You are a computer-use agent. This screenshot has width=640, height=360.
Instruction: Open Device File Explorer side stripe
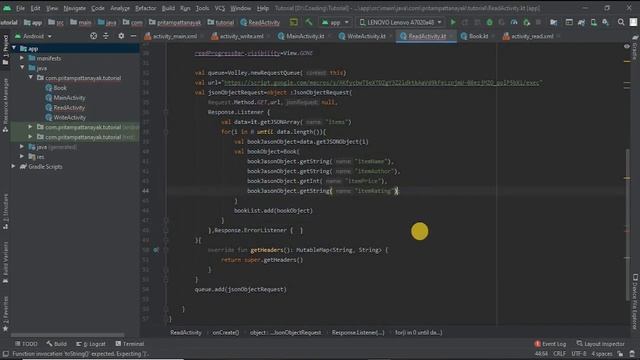click(635, 301)
